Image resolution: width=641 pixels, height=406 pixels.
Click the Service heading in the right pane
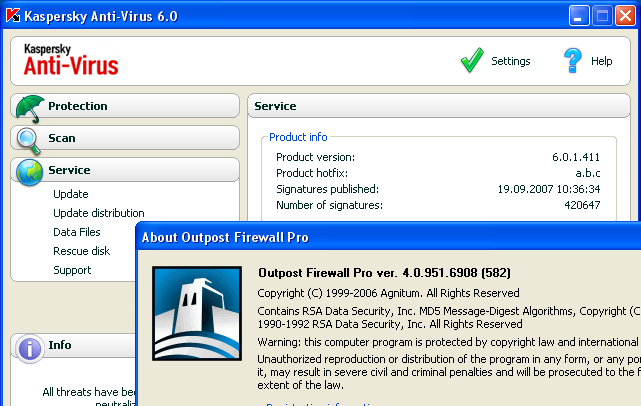pos(275,106)
